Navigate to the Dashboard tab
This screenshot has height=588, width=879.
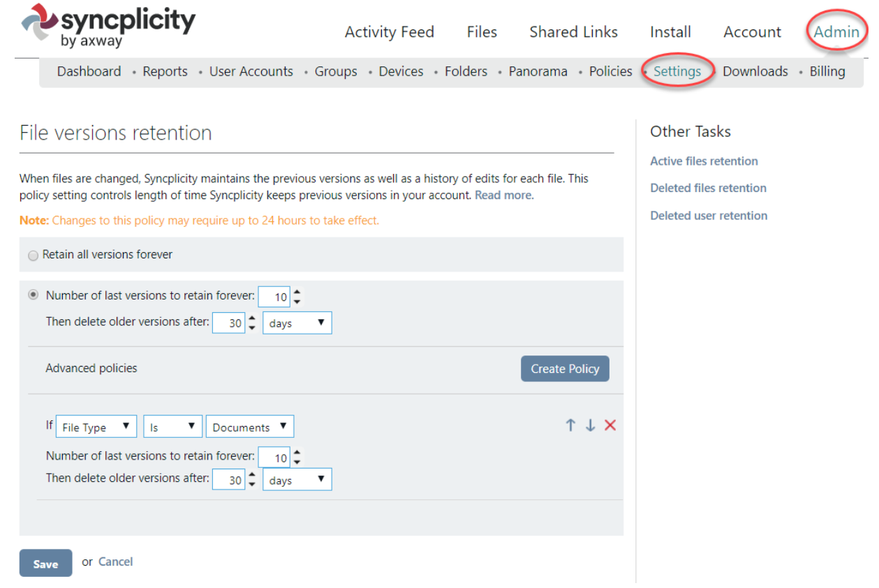coord(89,71)
